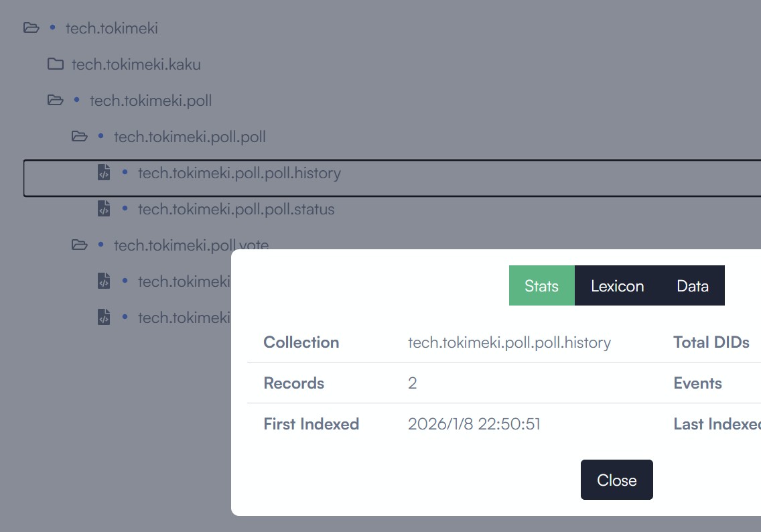The image size is (761, 532).
Task: Click second code file icon under poll.vote
Action: (x=103, y=318)
